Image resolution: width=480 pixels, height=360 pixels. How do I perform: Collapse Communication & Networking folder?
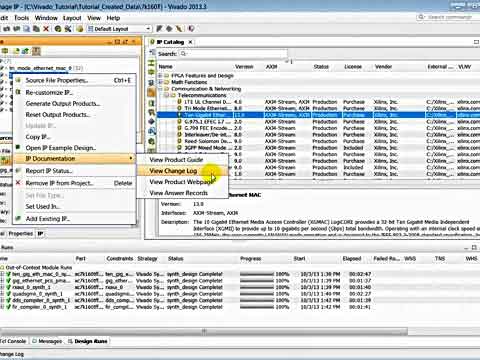[x=160, y=89]
